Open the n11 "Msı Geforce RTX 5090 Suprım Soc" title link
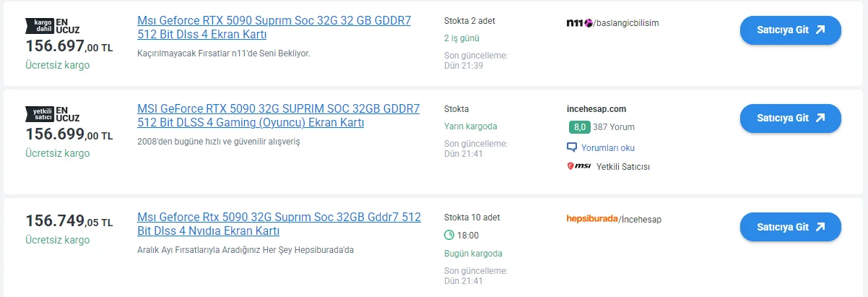This screenshot has width=868, height=297. pyautogui.click(x=274, y=27)
